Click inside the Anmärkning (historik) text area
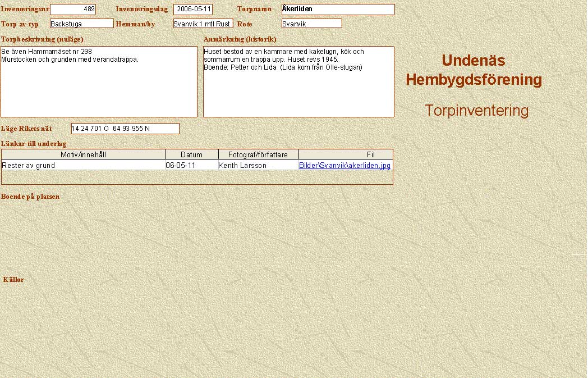 [298, 84]
